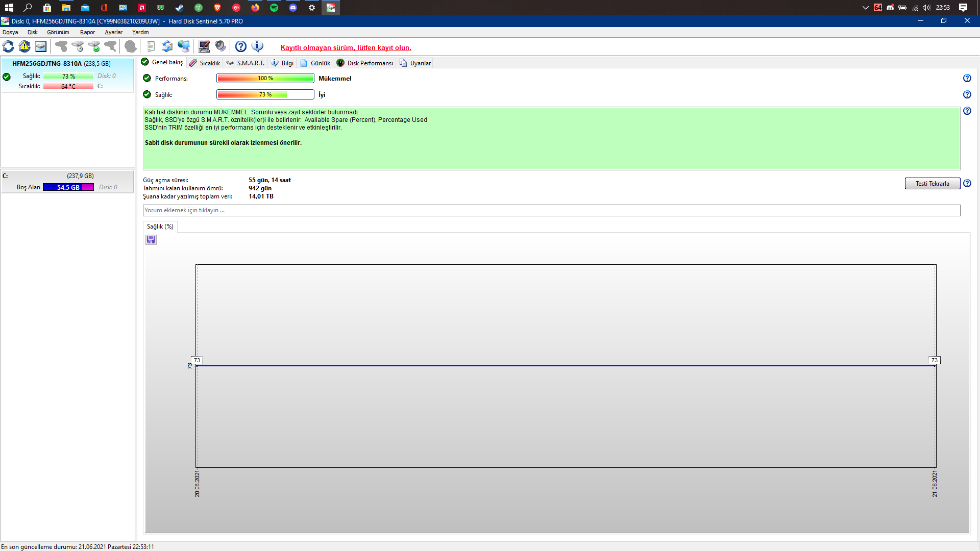Open the Disk menu

(32, 32)
